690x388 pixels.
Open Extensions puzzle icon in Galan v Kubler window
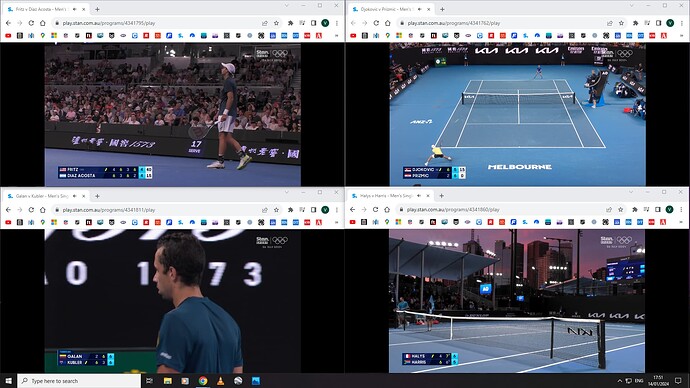pos(290,210)
